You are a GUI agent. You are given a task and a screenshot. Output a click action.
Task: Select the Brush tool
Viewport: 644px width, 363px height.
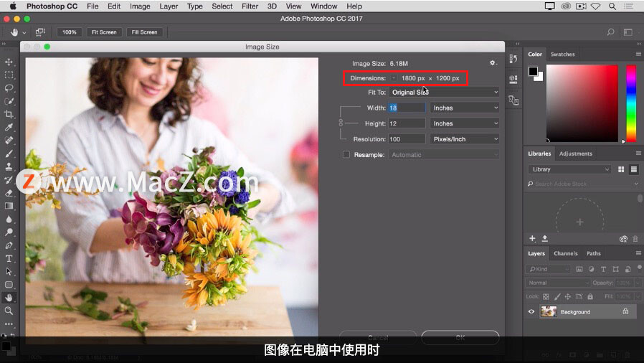(9, 154)
